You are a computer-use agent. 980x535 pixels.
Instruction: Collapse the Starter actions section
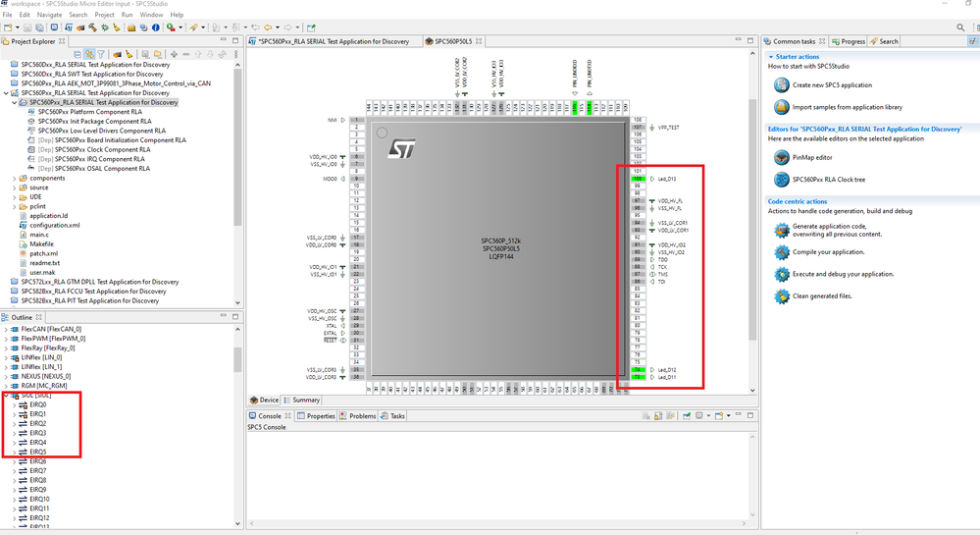click(771, 56)
